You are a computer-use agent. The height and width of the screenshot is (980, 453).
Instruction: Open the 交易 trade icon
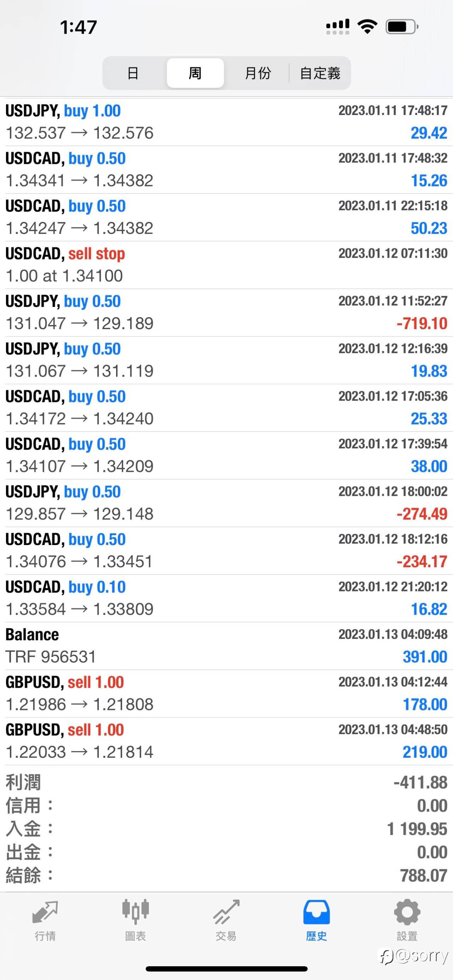tap(226, 912)
